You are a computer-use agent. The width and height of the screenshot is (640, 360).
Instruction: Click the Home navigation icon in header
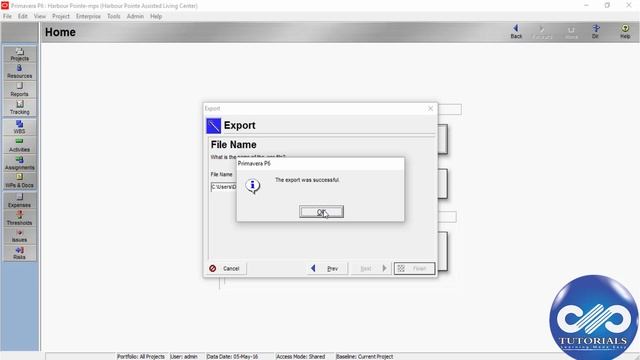(x=571, y=31)
